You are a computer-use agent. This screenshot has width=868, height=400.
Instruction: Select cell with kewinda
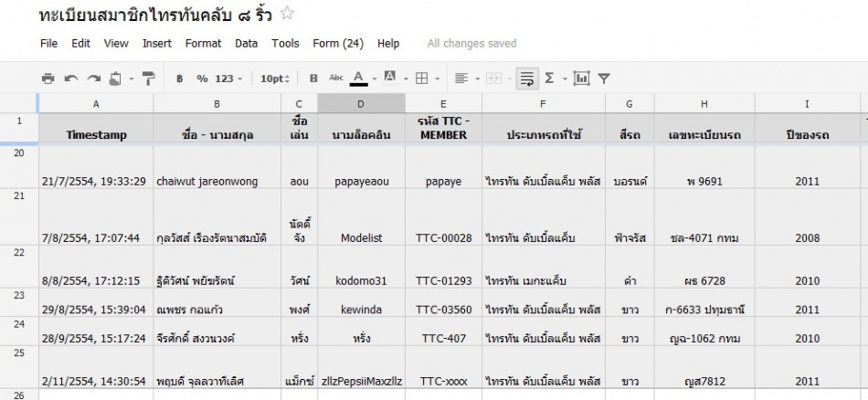pyautogui.click(x=361, y=302)
